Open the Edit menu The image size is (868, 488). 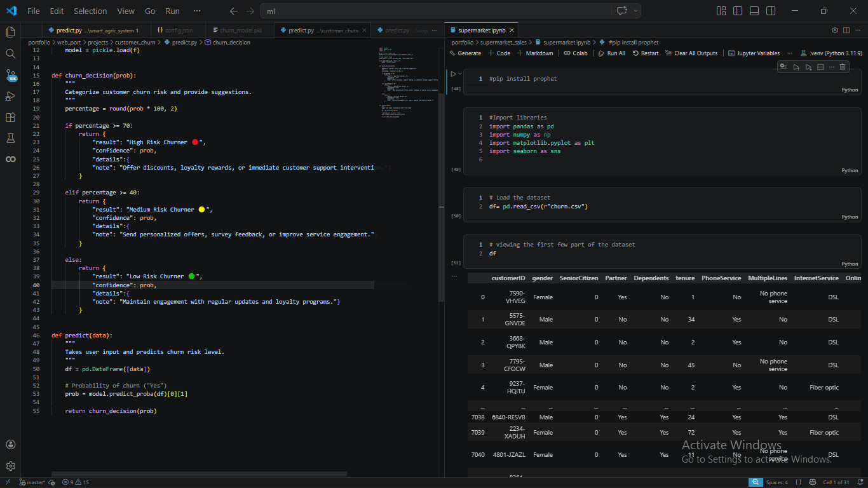tap(57, 11)
